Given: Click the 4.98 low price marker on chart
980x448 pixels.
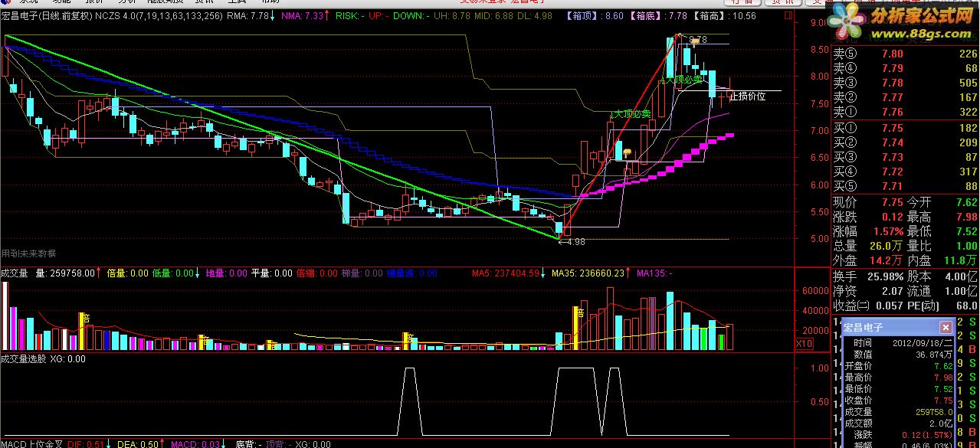Looking at the screenshot, I should click(x=573, y=242).
